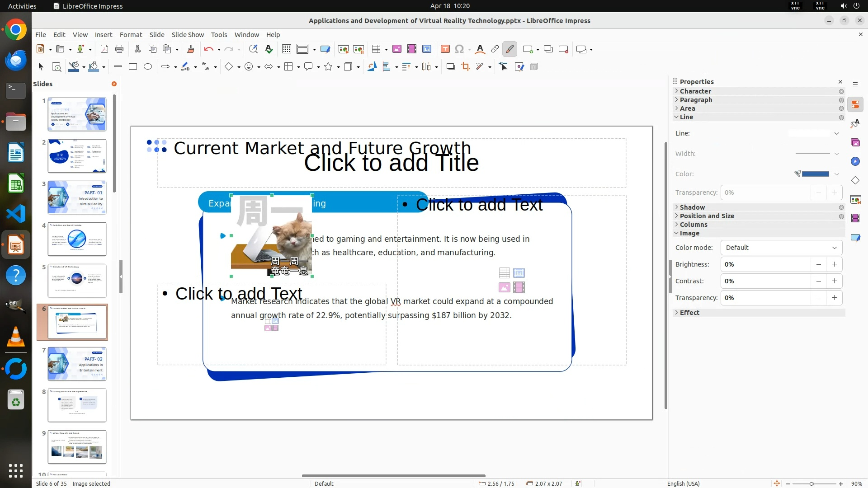
Task: Open the Slide Show menu
Action: click(x=187, y=35)
